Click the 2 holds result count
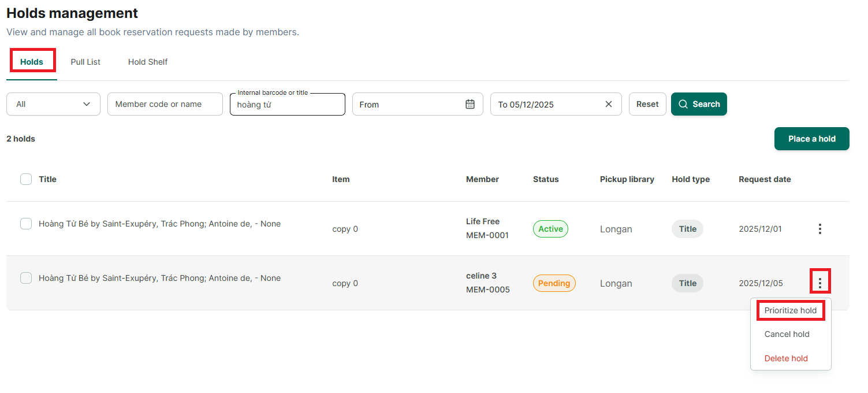This screenshot has height=393, width=868. tap(21, 139)
